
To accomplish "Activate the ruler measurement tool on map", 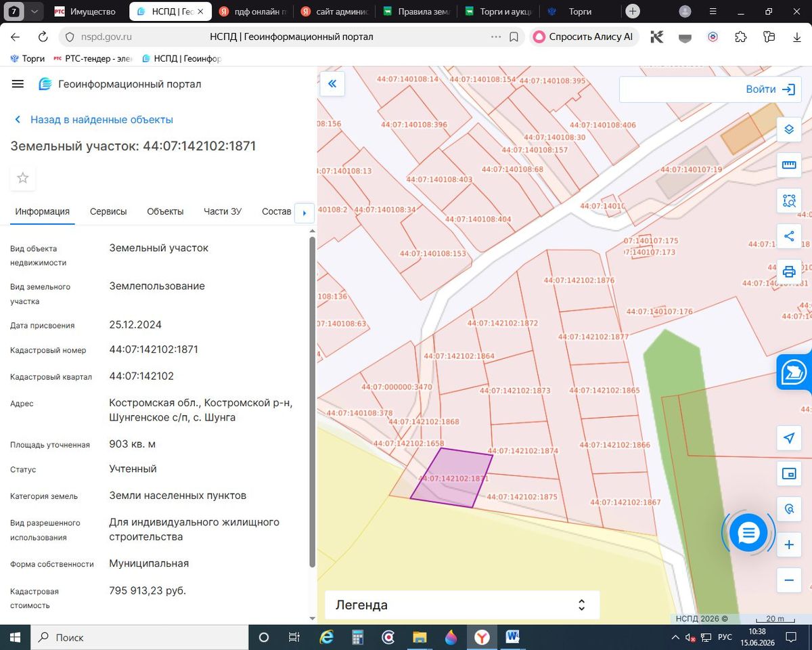I will pos(789,165).
